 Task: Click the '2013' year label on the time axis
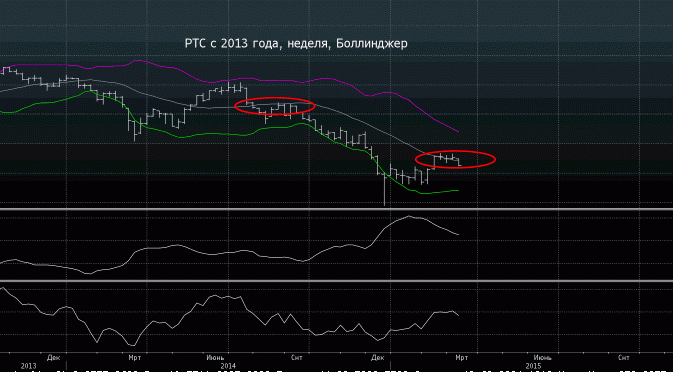(x=28, y=366)
